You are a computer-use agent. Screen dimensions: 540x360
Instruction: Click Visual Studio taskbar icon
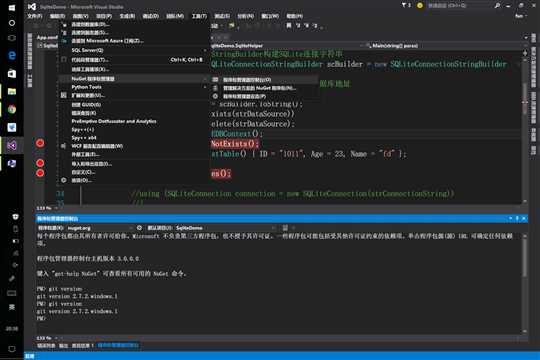12,145
